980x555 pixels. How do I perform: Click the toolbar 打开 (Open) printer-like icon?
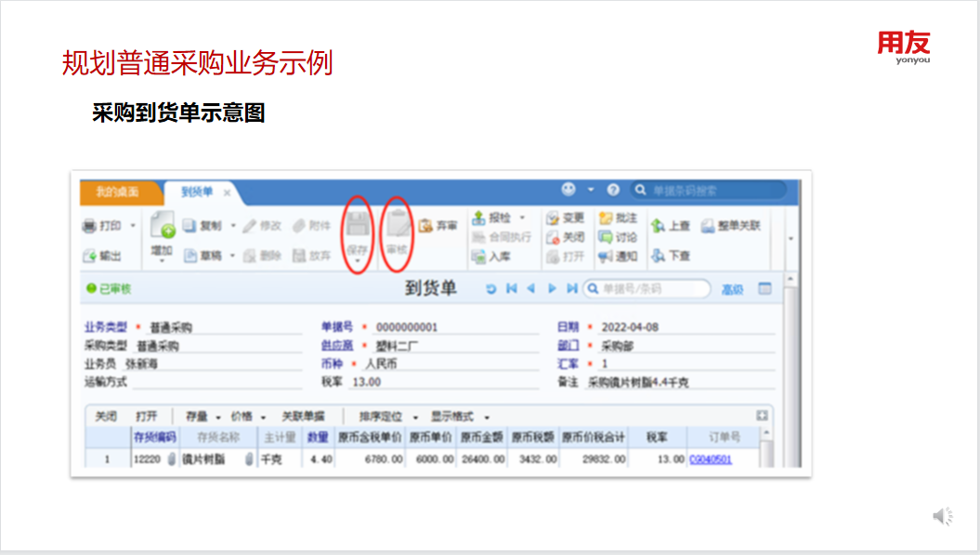pos(553,257)
